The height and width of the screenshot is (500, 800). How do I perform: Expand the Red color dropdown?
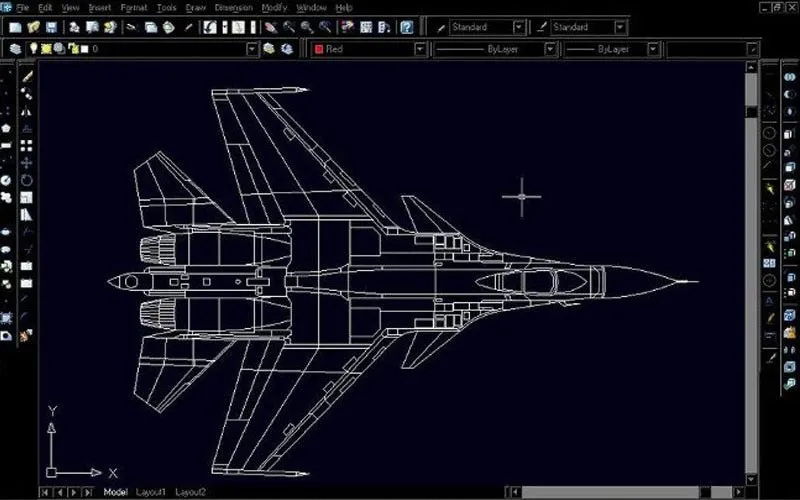click(420, 48)
